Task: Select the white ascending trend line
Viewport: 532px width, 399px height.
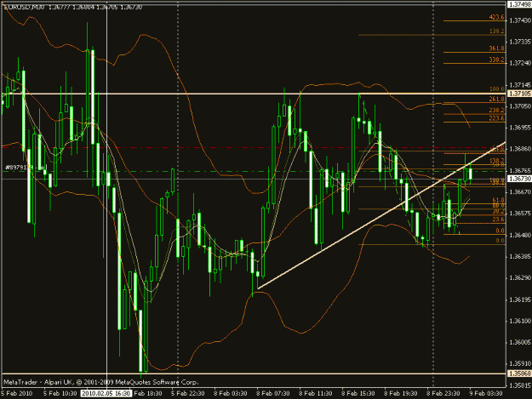Action: pyautogui.click(x=381, y=215)
